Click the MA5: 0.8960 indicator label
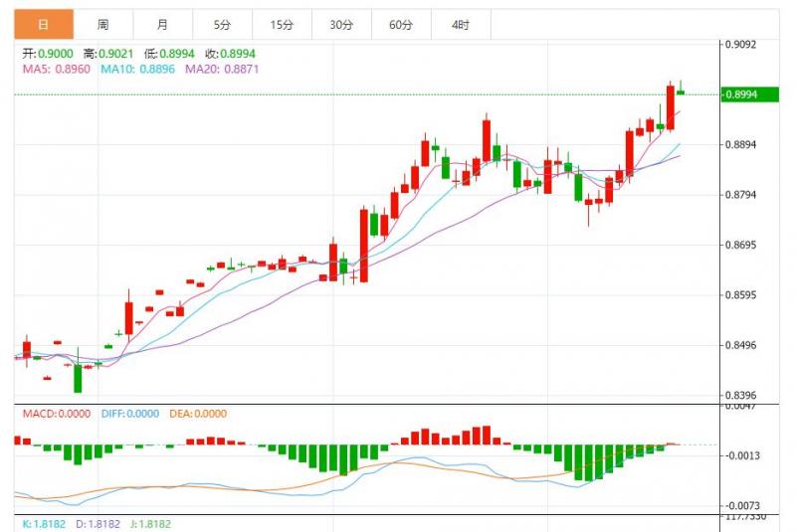 click(x=57, y=69)
